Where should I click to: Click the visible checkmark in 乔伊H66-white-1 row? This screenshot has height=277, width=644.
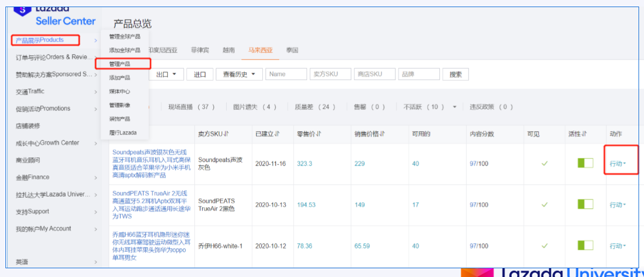click(x=545, y=245)
